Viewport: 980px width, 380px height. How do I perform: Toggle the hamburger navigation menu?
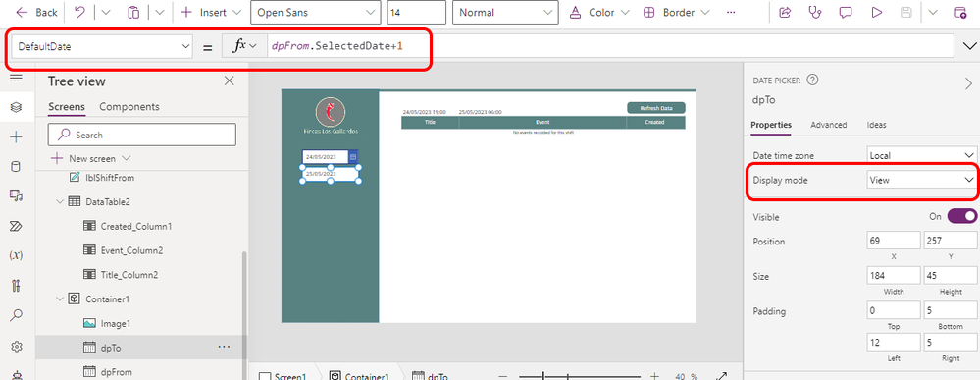coord(17,79)
